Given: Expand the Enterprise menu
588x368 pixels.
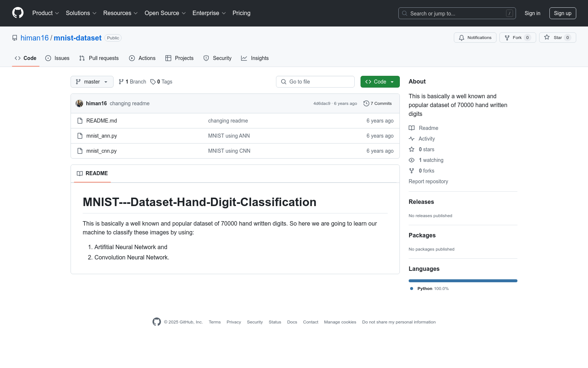Looking at the screenshot, I should point(209,13).
